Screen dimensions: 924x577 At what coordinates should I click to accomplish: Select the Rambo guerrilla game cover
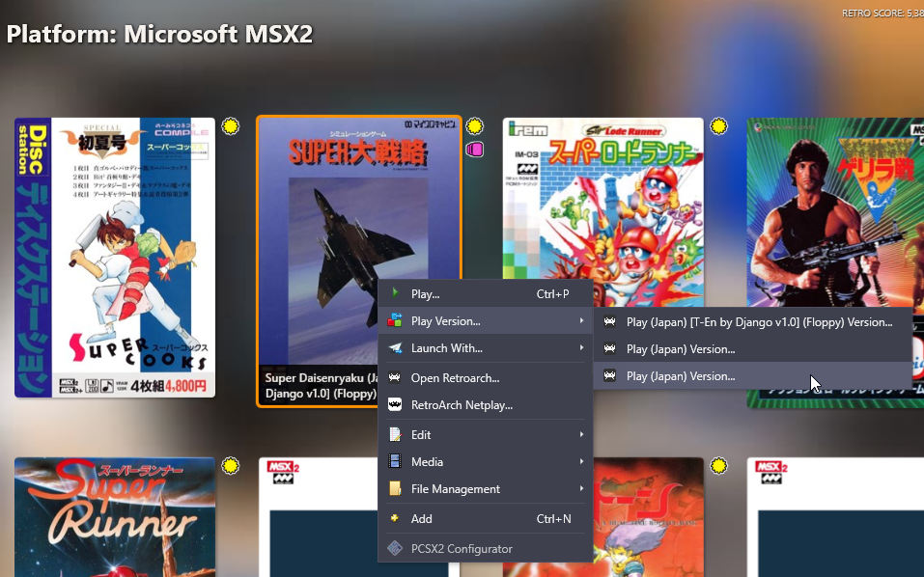pyautogui.click(x=835, y=212)
